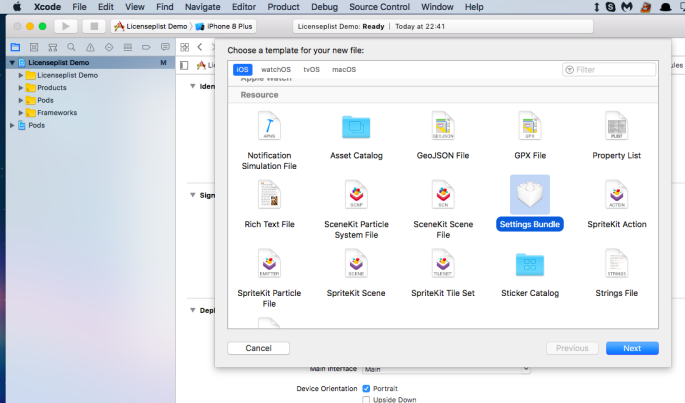The height and width of the screenshot is (403, 685).
Task: Expand the Products folder
Action: click(x=21, y=88)
